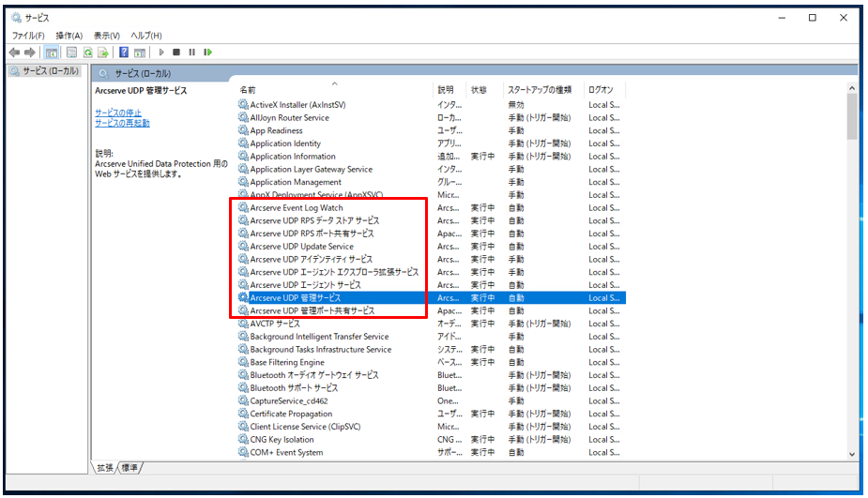This screenshot has height=498, width=868.
Task: Select Application Layer Gateway Service name
Action: [x=312, y=169]
